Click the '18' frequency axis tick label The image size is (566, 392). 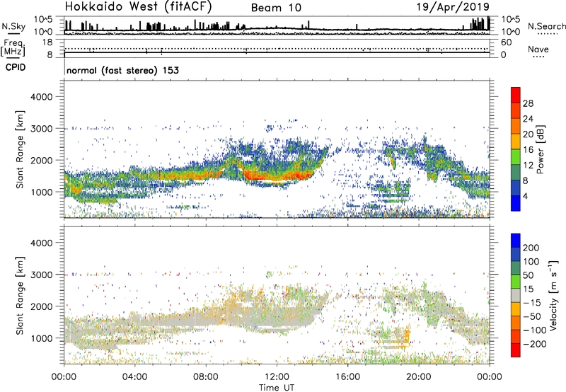pyautogui.click(x=47, y=42)
